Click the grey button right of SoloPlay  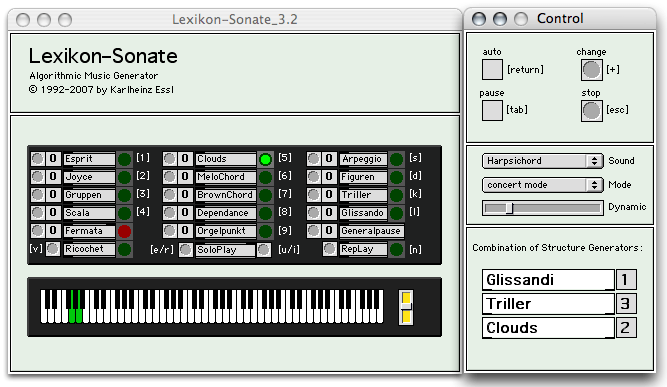[264, 250]
